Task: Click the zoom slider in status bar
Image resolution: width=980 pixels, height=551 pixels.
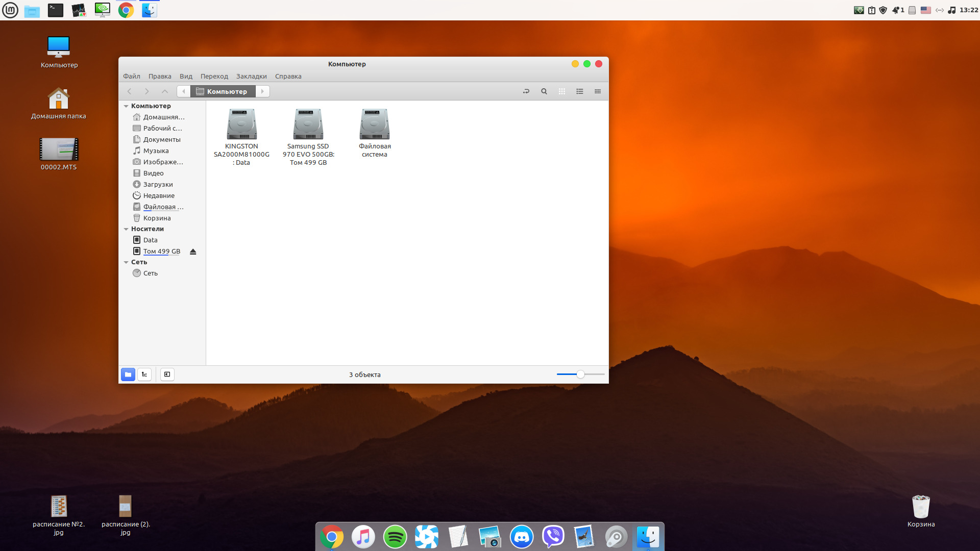Action: click(580, 374)
